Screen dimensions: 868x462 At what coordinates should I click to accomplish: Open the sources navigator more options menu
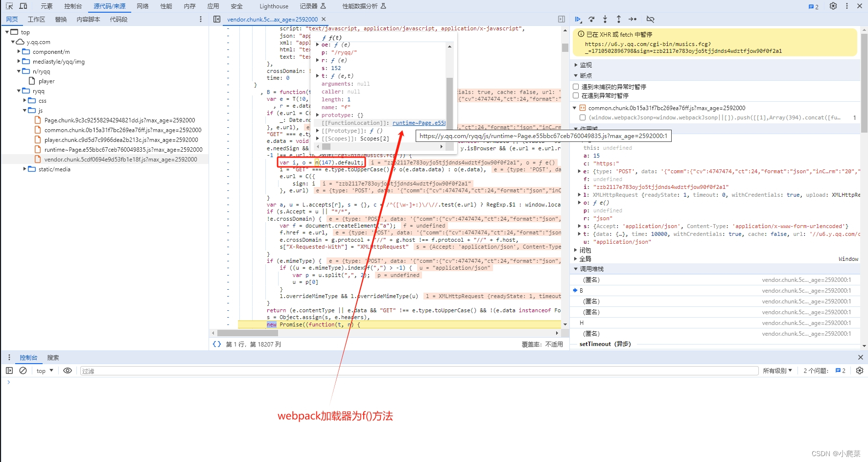point(201,19)
